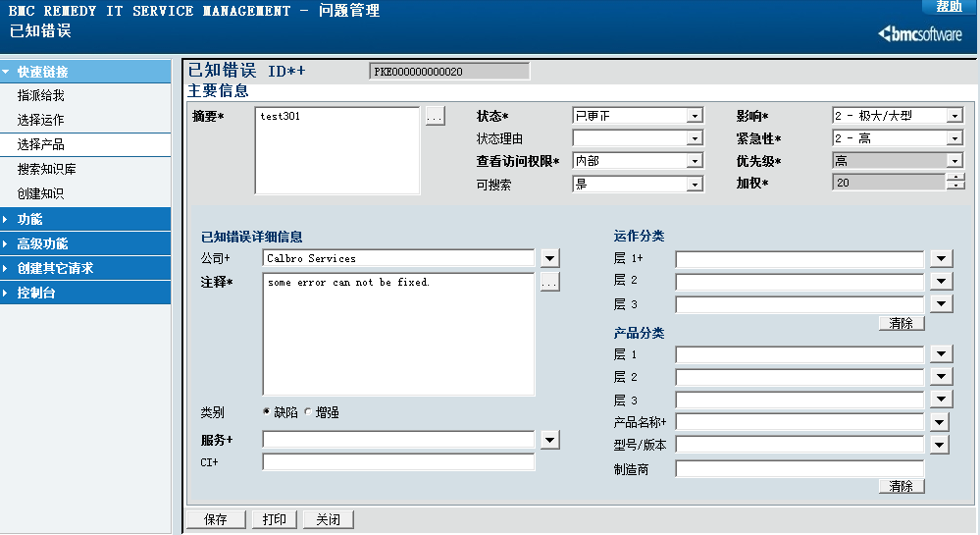Increase the 加权 value with up arrow
Viewport: 980px width, 535px height.
pos(955,178)
